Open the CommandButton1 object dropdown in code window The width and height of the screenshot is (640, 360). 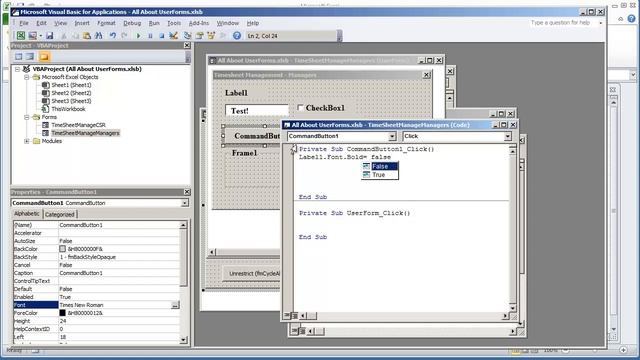click(392, 136)
